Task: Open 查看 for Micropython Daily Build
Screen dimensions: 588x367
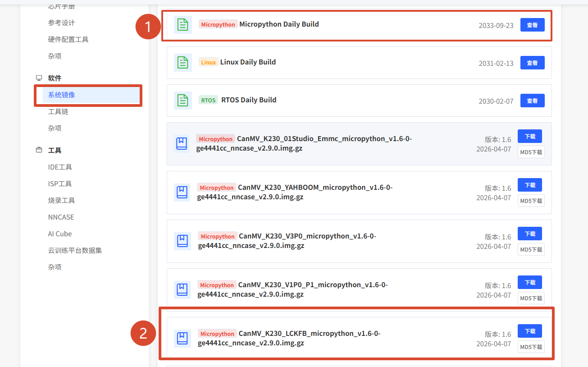Action: pyautogui.click(x=533, y=25)
